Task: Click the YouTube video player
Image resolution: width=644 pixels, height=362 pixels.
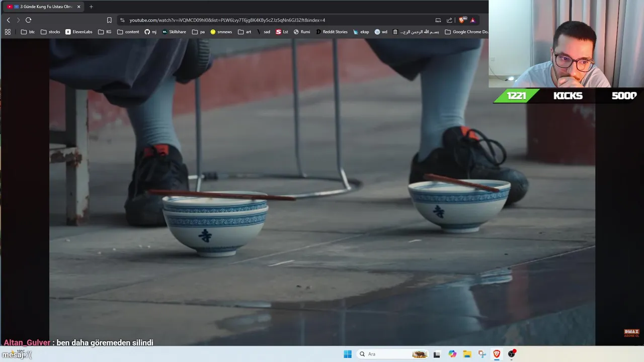Action: tap(322, 192)
